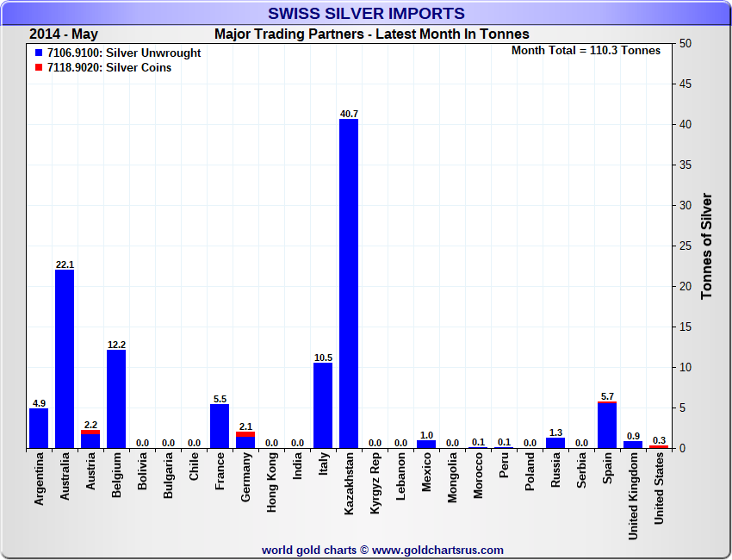732x560 pixels.
Task: Select the Russia 1.3 tonnes bar
Action: coord(555,443)
